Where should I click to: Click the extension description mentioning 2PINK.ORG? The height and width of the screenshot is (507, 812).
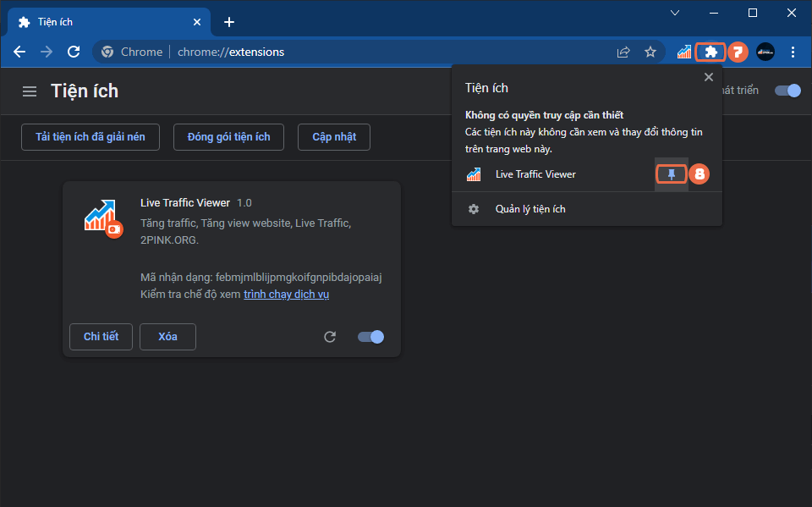click(245, 231)
